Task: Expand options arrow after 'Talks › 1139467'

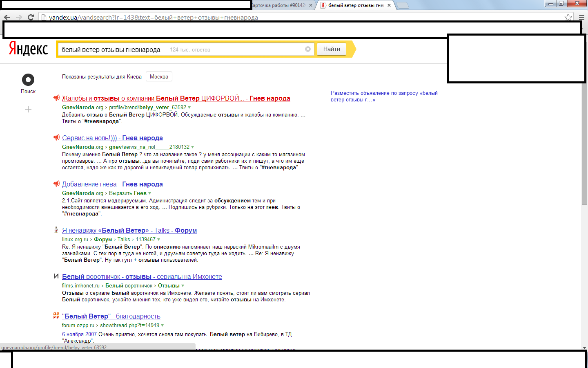Action: click(159, 240)
